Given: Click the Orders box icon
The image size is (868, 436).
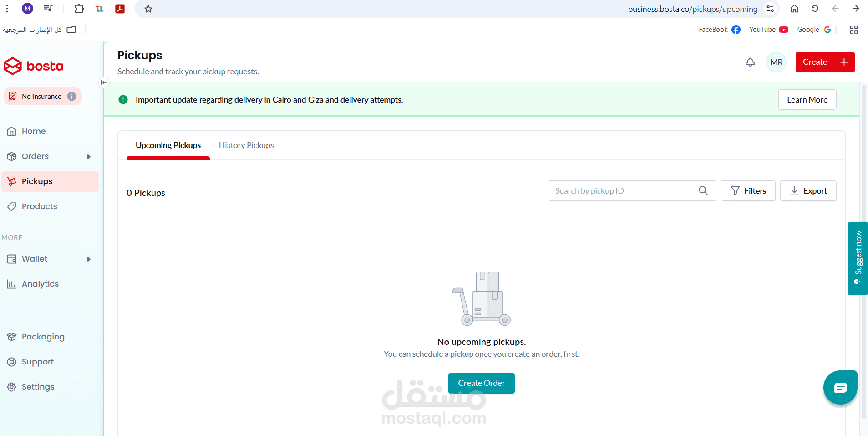Looking at the screenshot, I should pos(12,157).
